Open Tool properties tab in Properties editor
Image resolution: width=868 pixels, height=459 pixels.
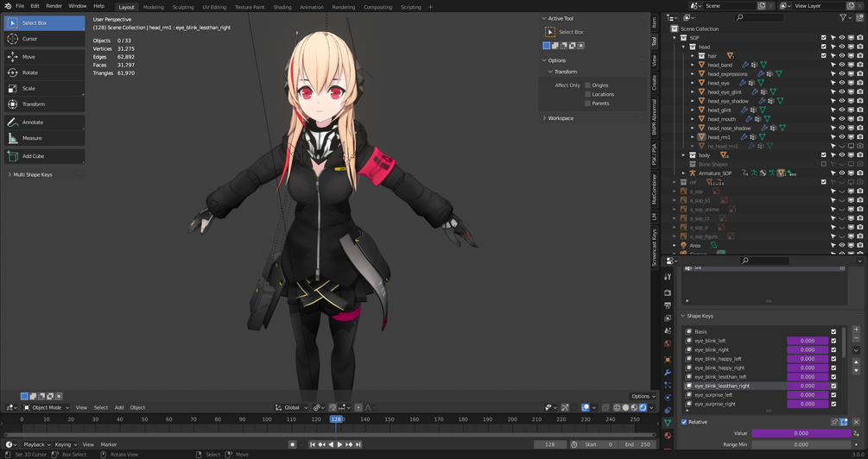668,276
